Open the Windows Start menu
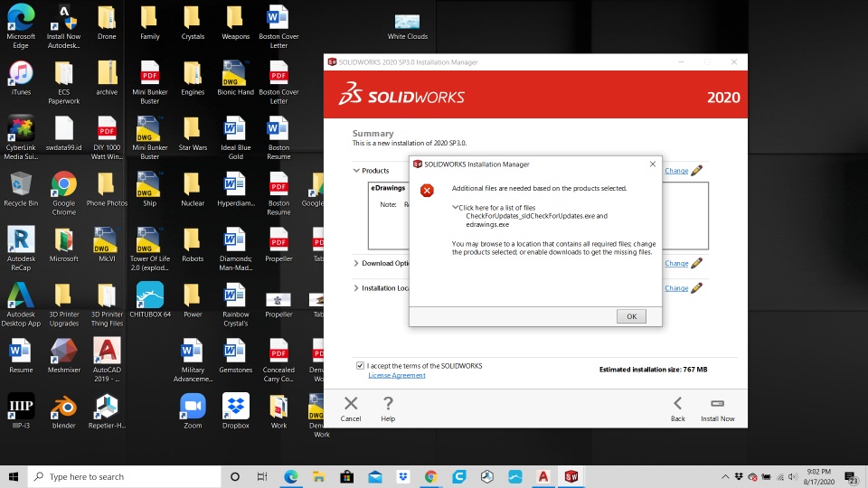The width and height of the screenshot is (868, 488). click(14, 476)
